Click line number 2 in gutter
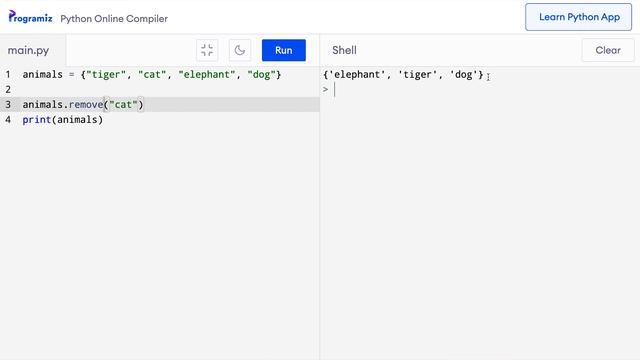 click(x=8, y=89)
